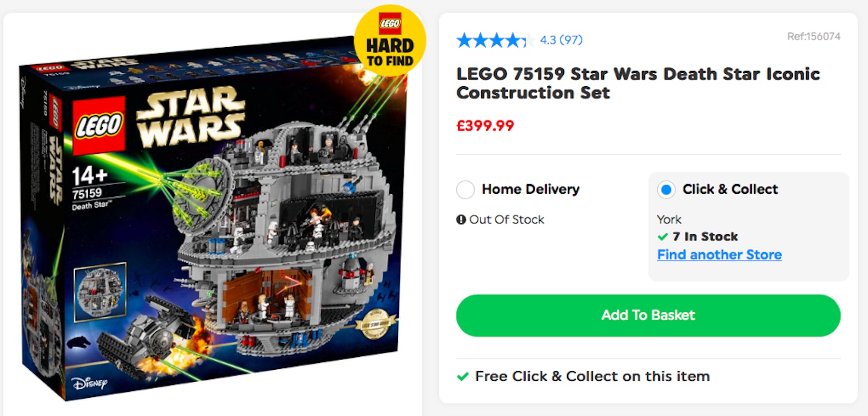Click the small Death Star inset picture on the box

100,292
